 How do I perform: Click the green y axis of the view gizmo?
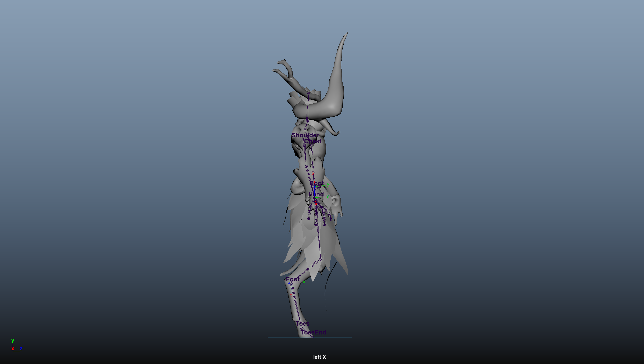[x=13, y=340]
